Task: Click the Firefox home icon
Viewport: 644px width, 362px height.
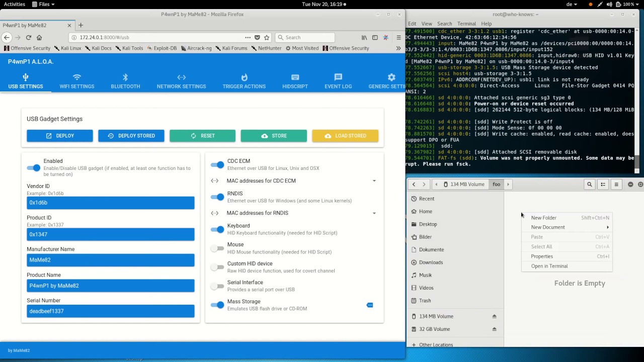Action: (39, 37)
